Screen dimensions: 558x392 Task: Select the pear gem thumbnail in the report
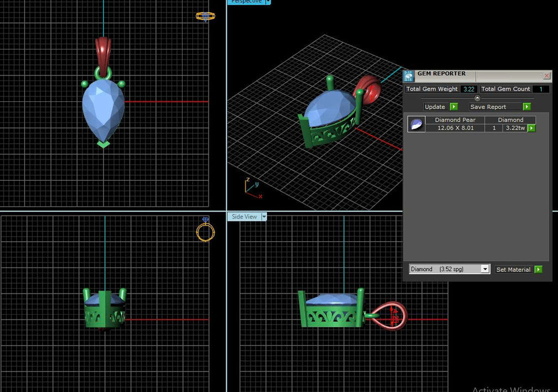tap(416, 124)
